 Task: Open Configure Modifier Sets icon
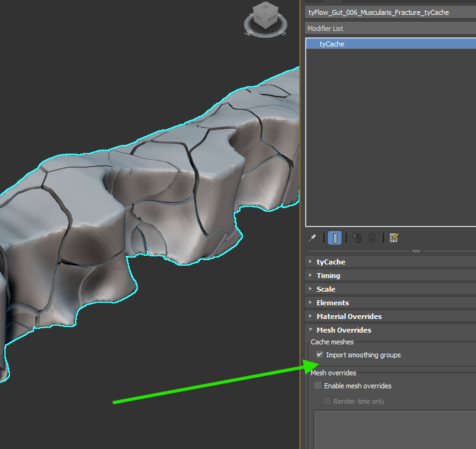394,238
